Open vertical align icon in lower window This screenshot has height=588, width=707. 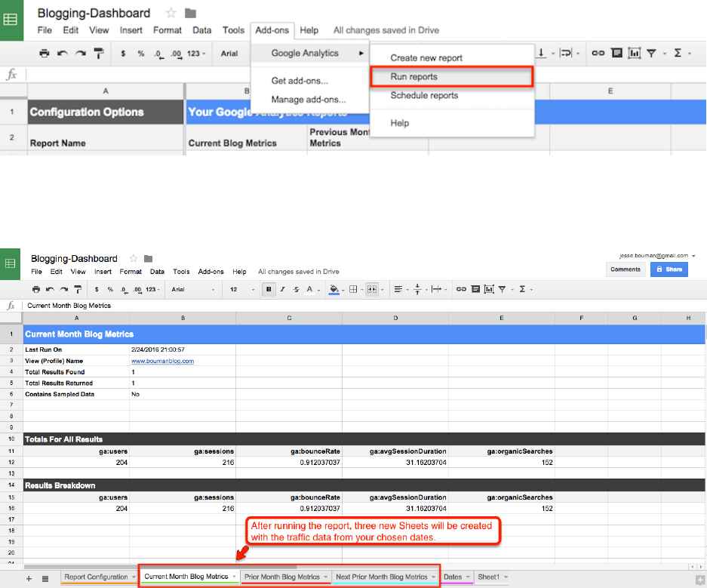(417, 290)
